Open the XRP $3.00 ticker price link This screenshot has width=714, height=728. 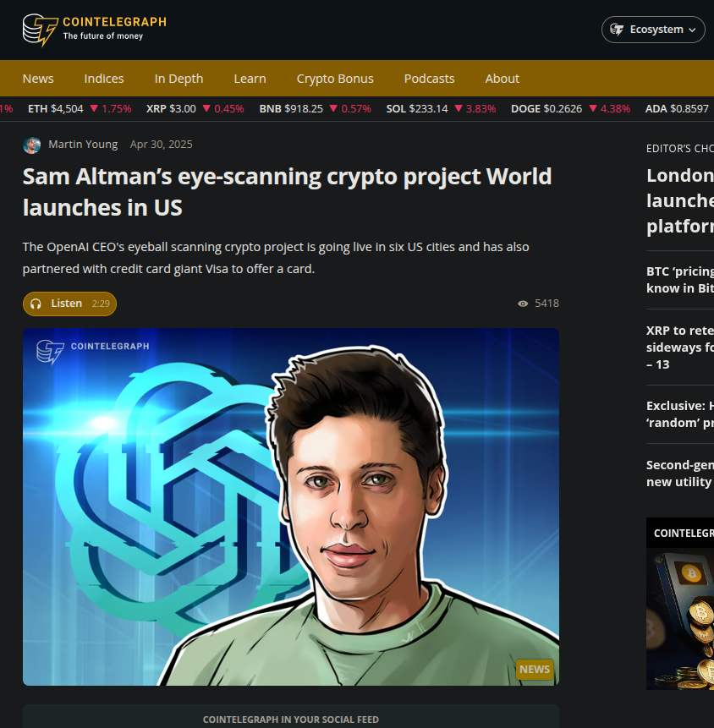click(171, 108)
